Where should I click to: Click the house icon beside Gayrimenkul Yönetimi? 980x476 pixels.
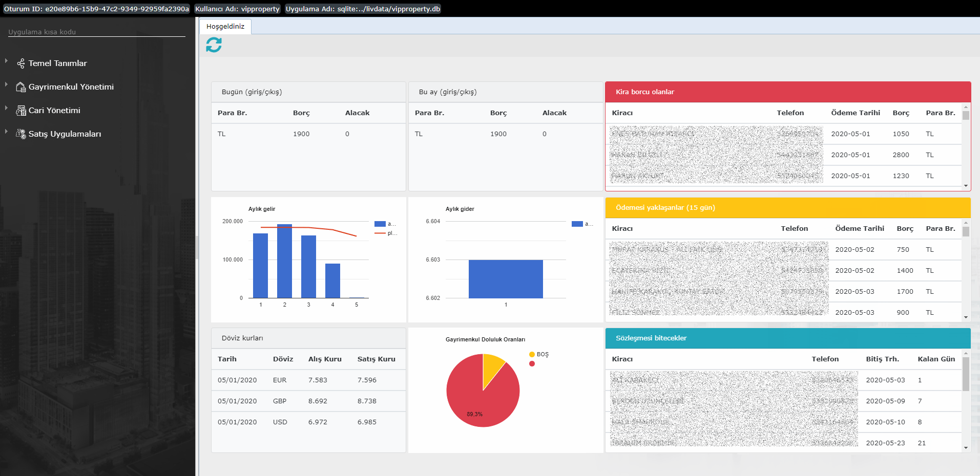coord(20,86)
